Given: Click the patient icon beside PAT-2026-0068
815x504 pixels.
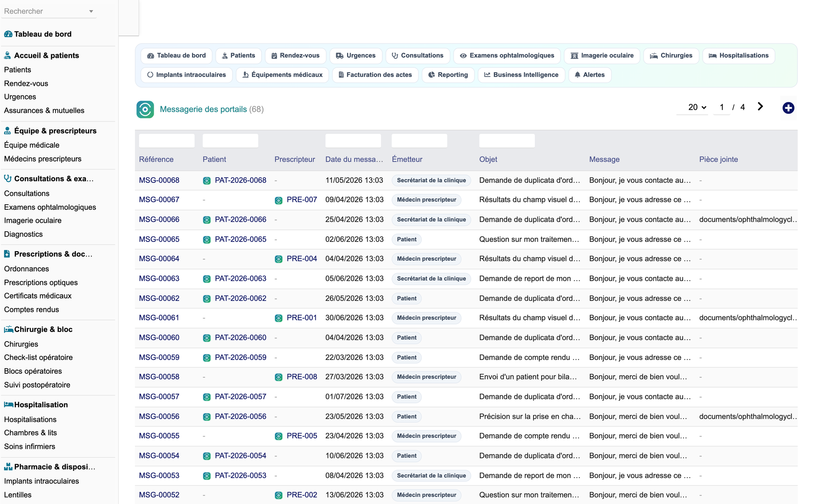Looking at the screenshot, I should [207, 181].
